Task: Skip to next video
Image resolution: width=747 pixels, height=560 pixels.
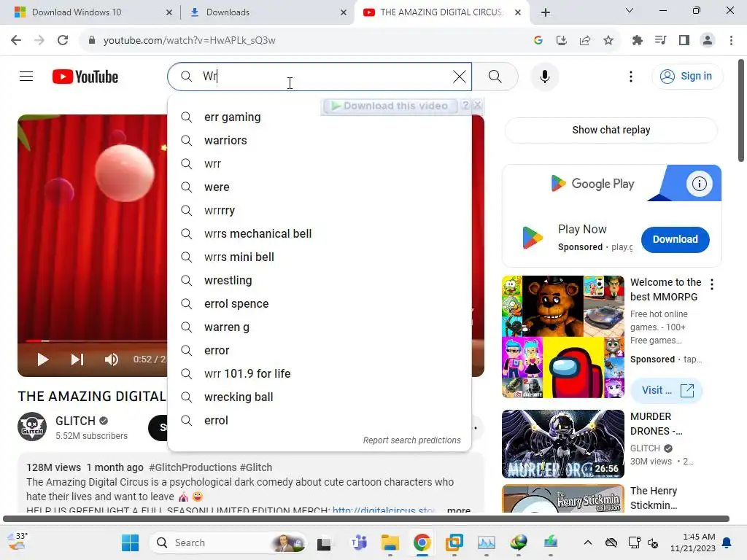Action: pos(77,359)
